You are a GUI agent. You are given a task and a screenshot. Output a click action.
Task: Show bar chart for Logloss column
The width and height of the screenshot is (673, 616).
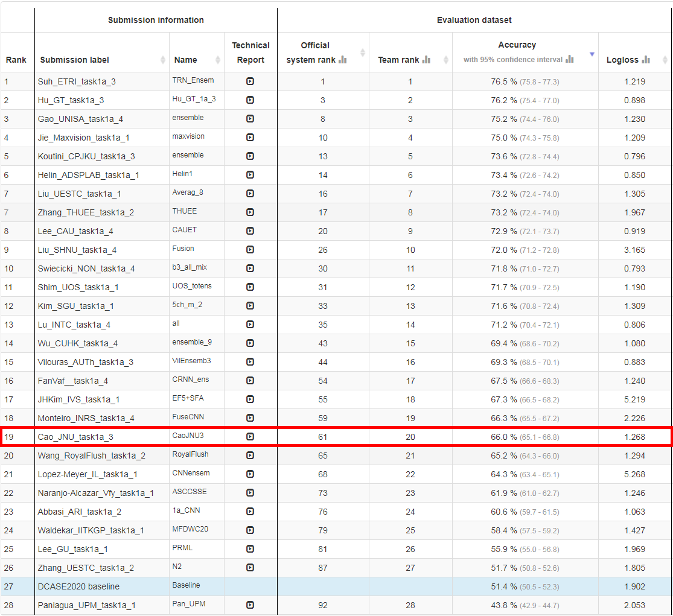[x=646, y=60]
